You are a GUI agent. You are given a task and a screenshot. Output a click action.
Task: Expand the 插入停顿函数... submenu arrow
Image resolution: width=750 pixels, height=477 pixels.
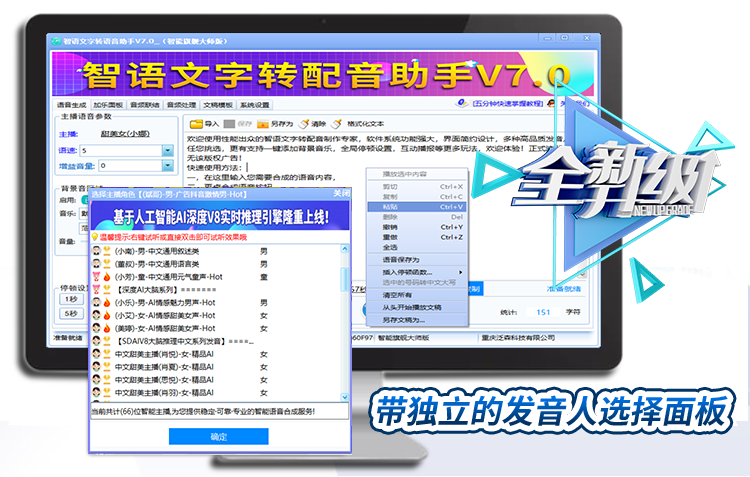point(461,272)
